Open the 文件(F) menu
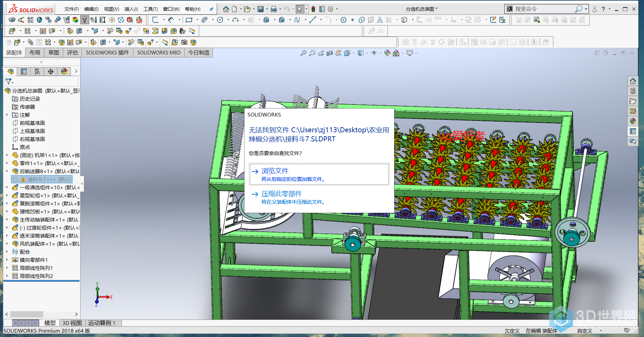This screenshot has height=337, width=644. tap(72, 9)
